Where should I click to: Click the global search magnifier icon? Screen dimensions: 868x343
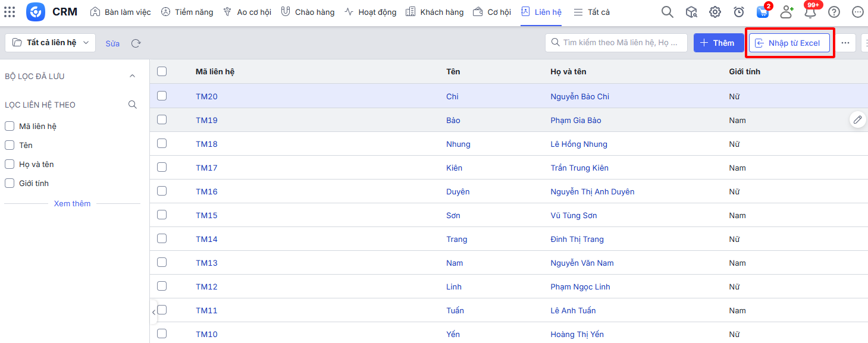pos(668,12)
